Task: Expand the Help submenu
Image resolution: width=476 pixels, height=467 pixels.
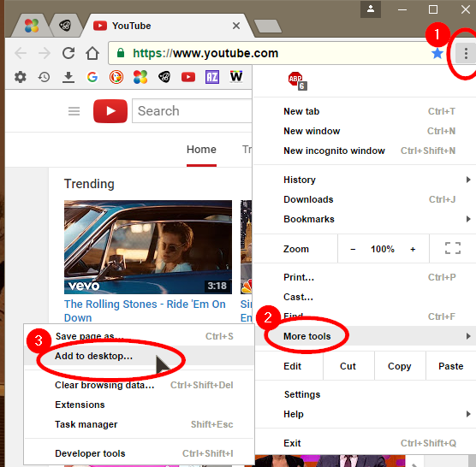Action: pos(365,414)
